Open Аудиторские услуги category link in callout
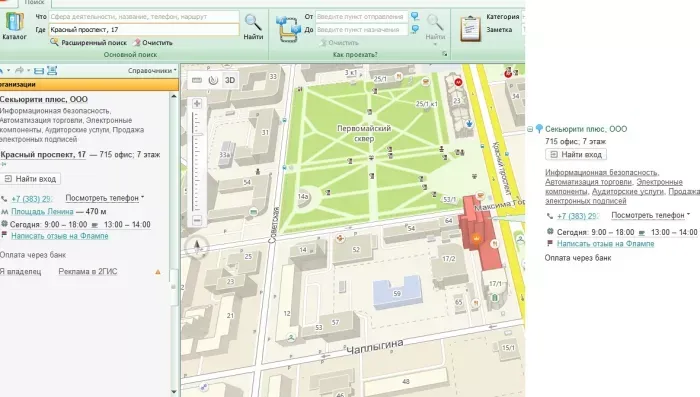700x397 pixels. [x=628, y=191]
